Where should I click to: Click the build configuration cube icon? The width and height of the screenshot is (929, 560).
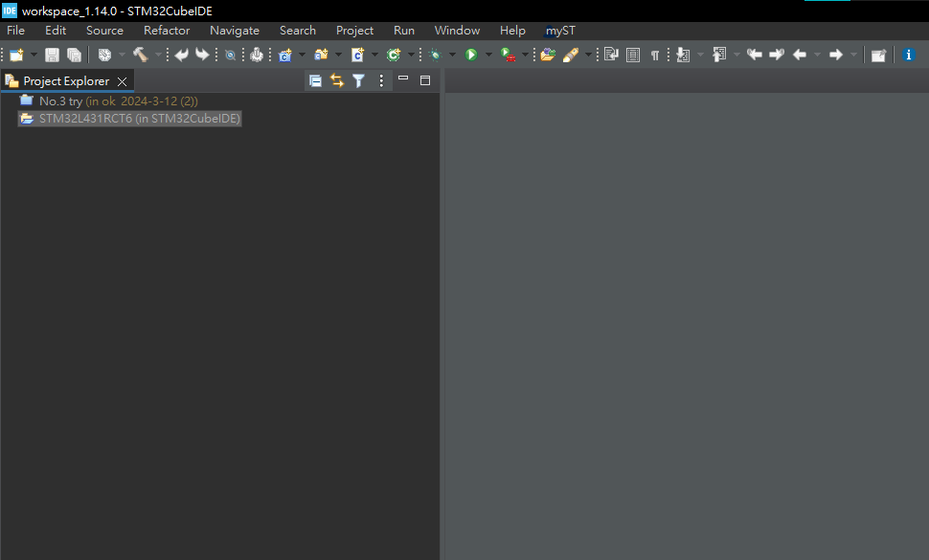pos(104,56)
